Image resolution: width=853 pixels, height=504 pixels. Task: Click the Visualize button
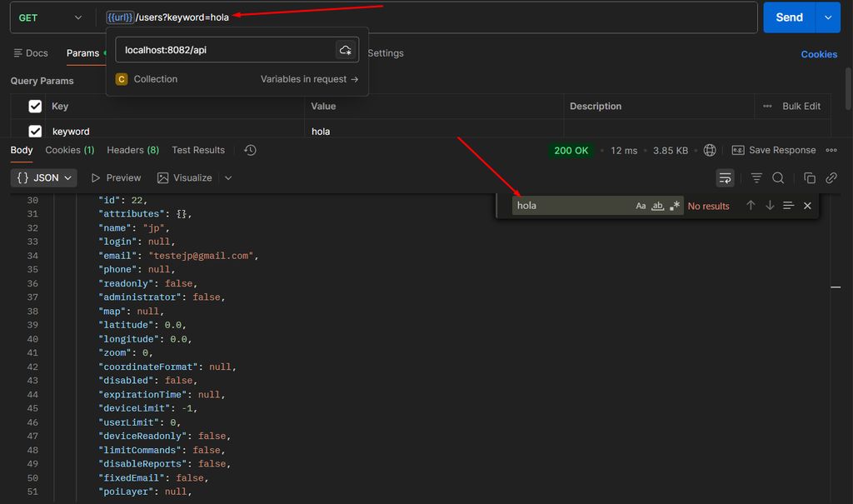click(184, 178)
